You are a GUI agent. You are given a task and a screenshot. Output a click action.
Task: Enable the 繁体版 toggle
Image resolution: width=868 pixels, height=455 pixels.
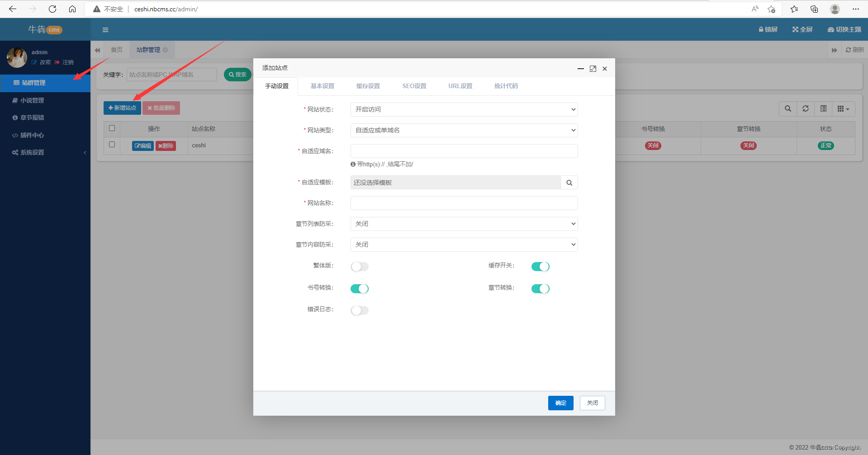(x=360, y=267)
